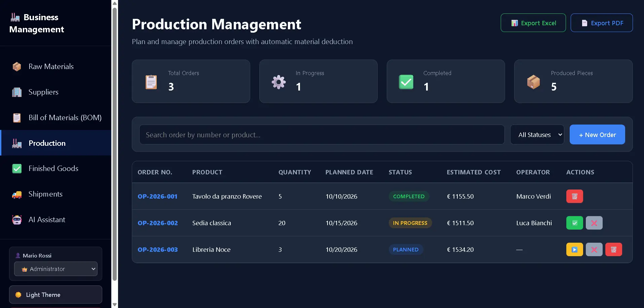This screenshot has width=644, height=308.
Task: Click the sidebar vertical scrollbar
Action: click(115, 144)
